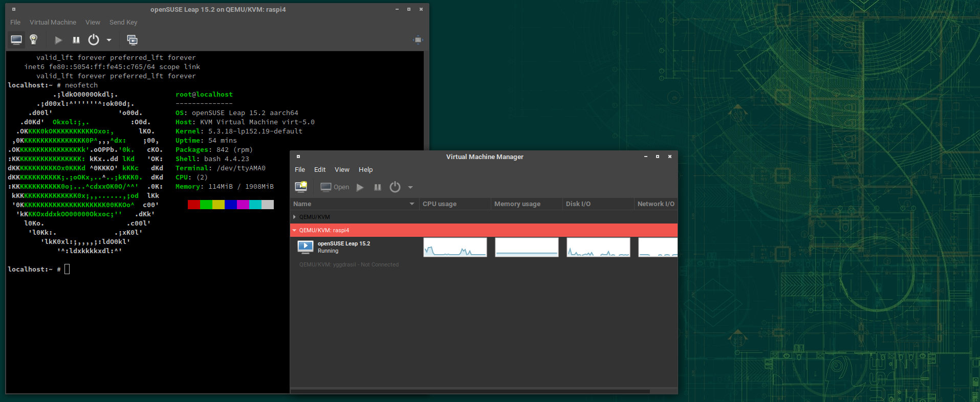Maximize the Virtual Machine Manager window
980x402 pixels.
point(658,157)
